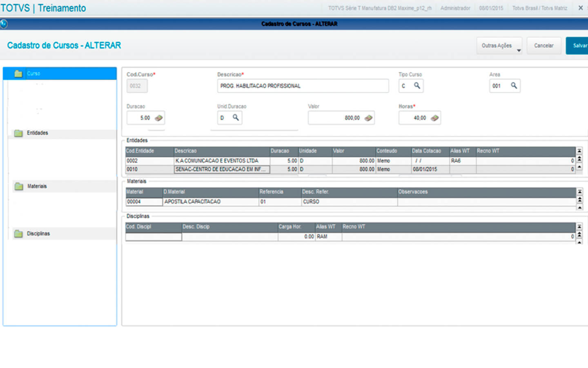Click calculator icon next to Valor field
This screenshot has height=368, width=588.
(x=368, y=118)
